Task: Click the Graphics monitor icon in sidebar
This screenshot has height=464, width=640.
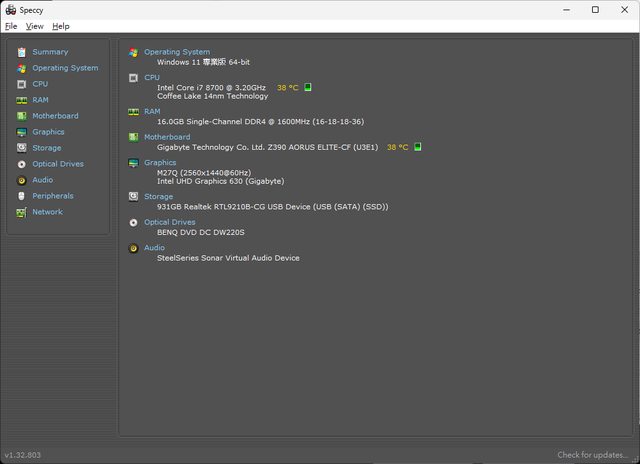Action: [21, 132]
